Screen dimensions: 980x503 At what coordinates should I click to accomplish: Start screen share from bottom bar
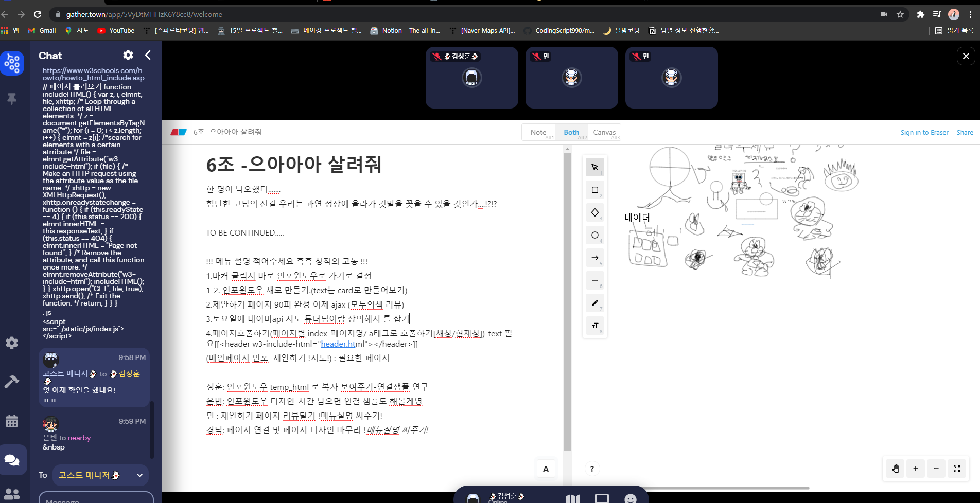602,498
